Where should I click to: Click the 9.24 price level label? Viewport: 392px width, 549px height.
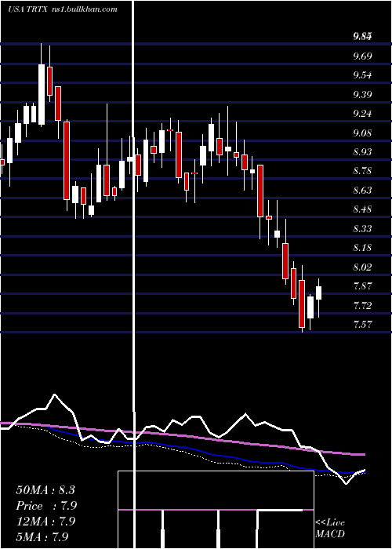pyautogui.click(x=363, y=114)
